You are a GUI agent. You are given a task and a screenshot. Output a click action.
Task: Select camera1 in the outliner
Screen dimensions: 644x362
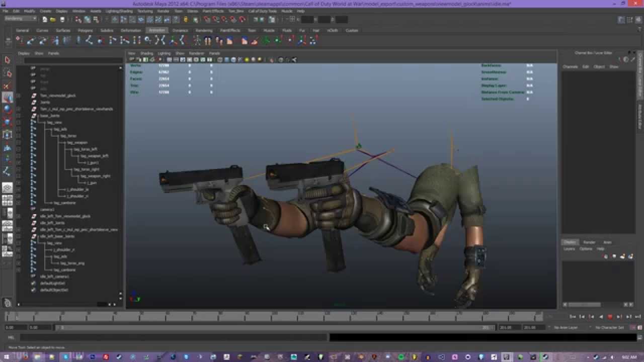(x=47, y=210)
